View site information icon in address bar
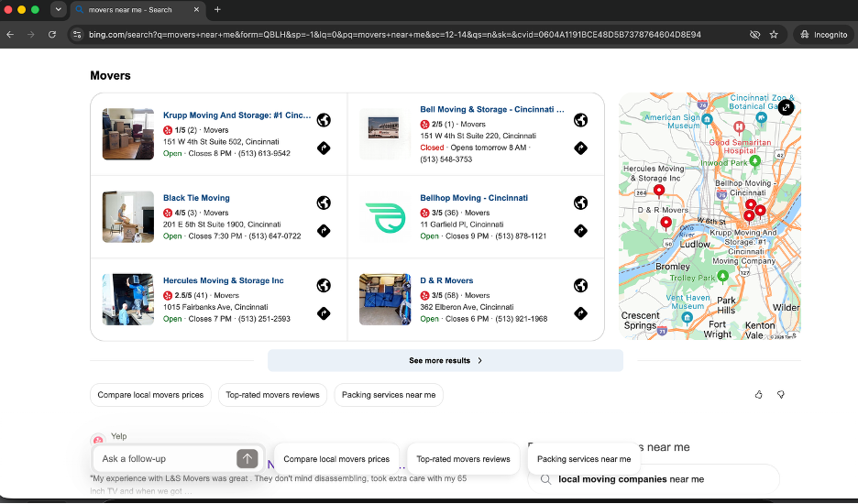Screen dimensions: 858x504 (x=77, y=35)
